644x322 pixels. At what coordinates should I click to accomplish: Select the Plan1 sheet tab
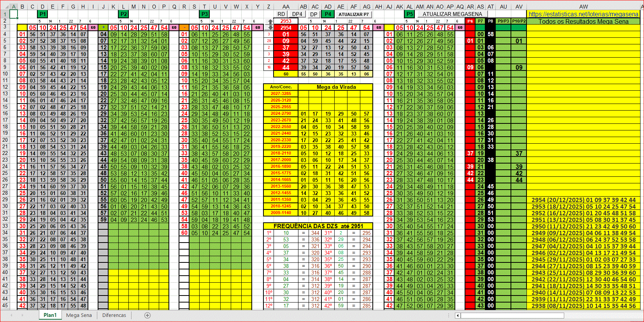tap(50, 315)
